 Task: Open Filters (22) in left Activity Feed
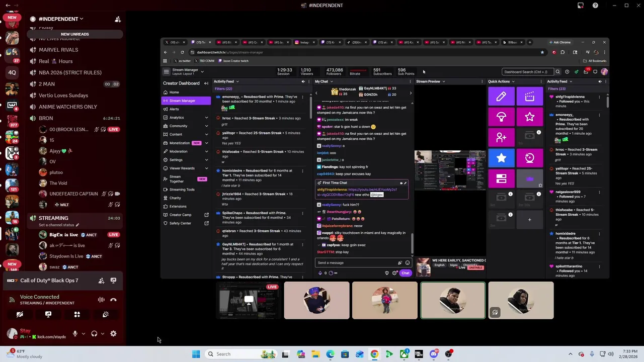tap(223, 89)
